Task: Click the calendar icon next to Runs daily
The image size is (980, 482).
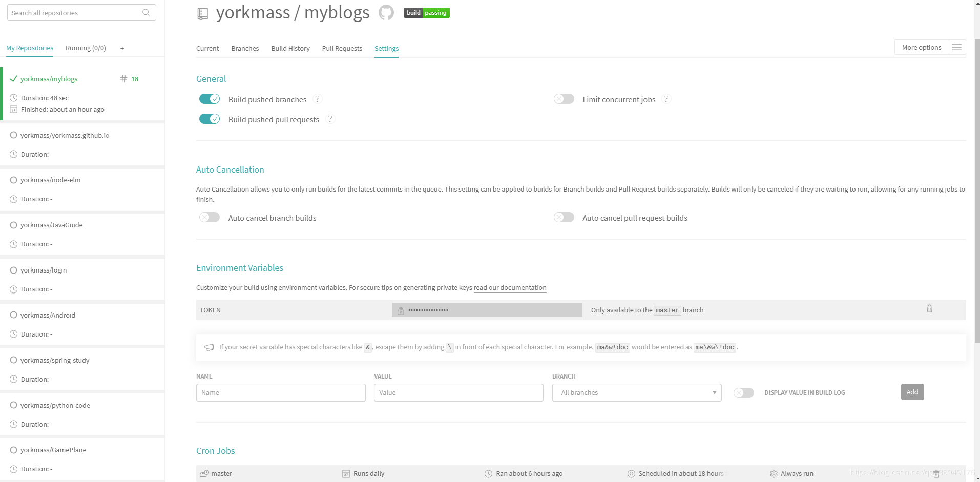Action: coord(346,474)
